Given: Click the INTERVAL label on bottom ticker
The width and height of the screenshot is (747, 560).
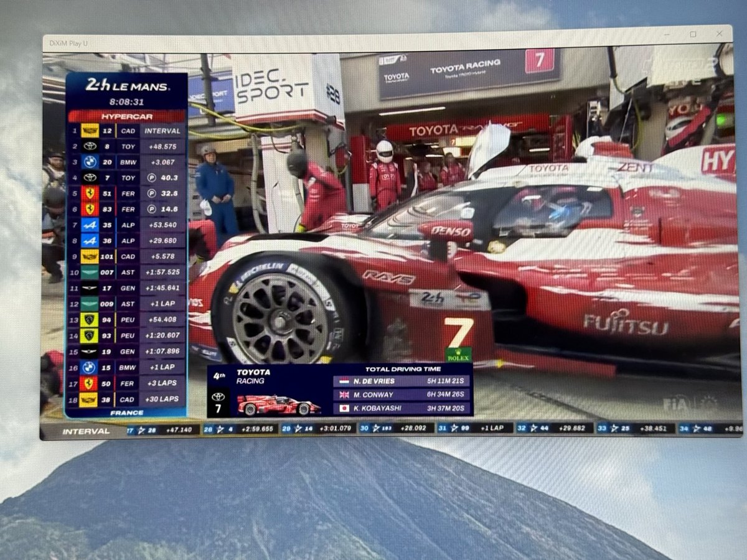Looking at the screenshot, I should 86,431.
